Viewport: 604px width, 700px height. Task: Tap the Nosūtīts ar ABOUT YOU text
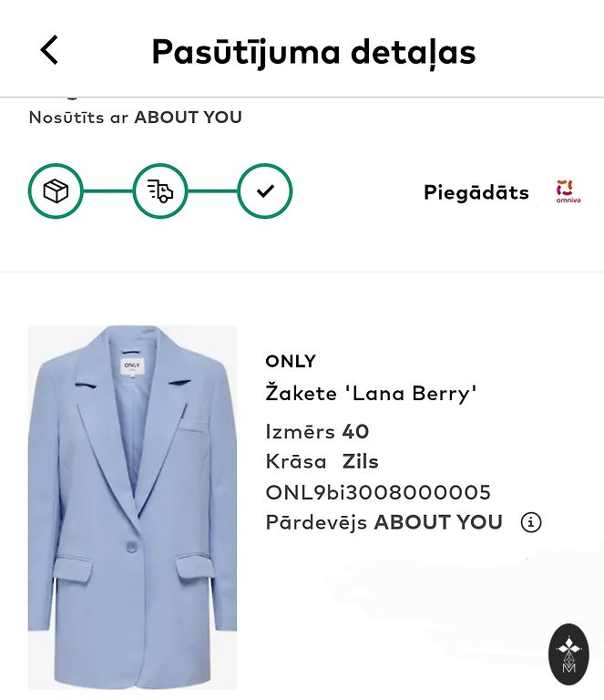[x=136, y=118]
